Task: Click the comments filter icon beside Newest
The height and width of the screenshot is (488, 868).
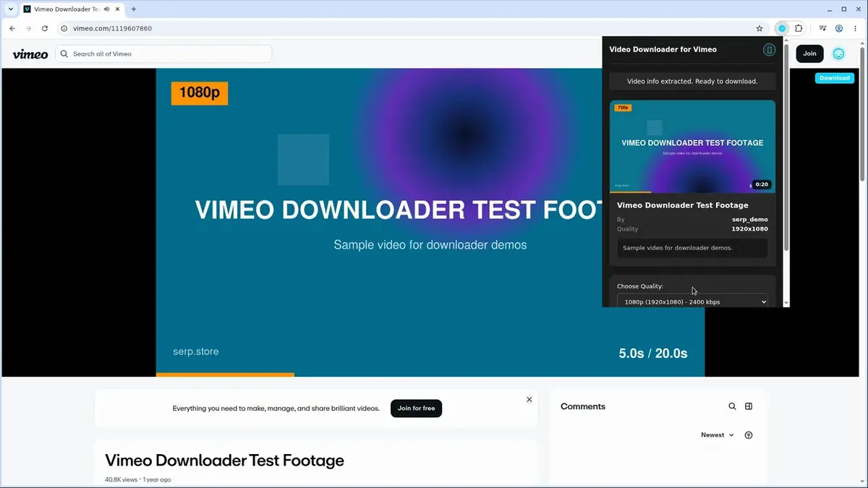Action: tap(749, 435)
